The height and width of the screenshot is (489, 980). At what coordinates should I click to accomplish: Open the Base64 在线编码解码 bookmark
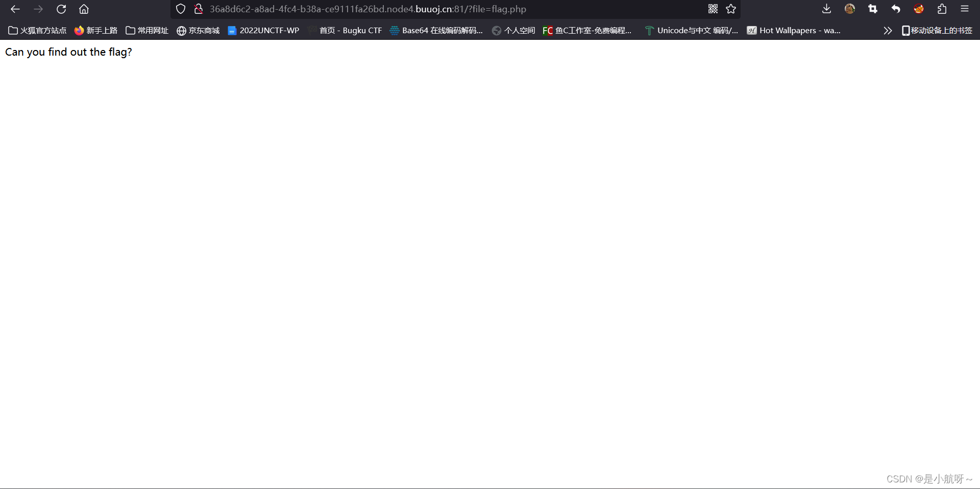(436, 30)
